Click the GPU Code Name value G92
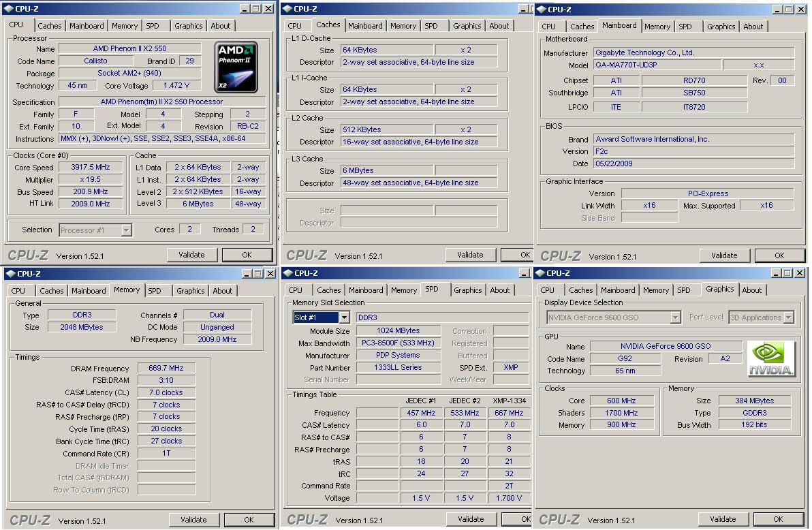Image resolution: width=812 pixels, height=530 pixels. (x=625, y=358)
